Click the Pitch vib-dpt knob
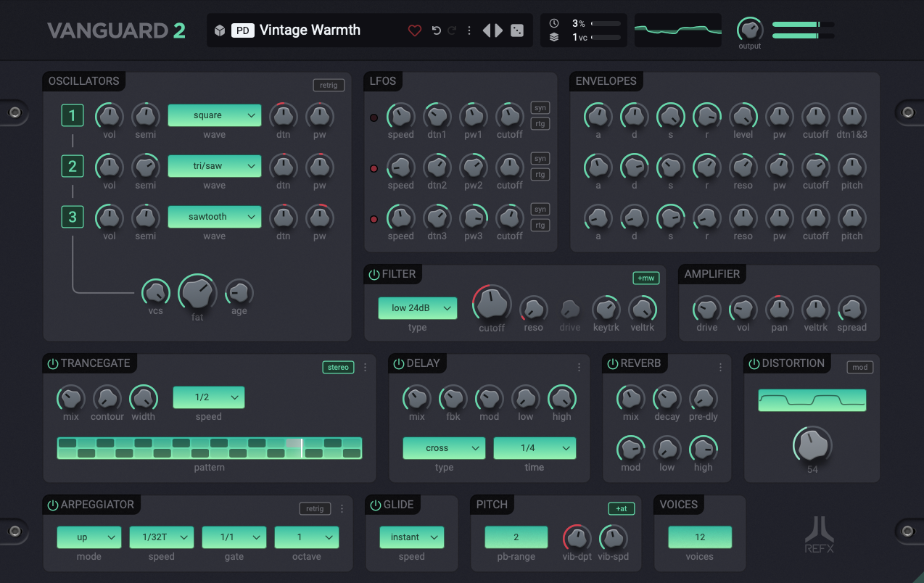924x583 pixels. [577, 538]
